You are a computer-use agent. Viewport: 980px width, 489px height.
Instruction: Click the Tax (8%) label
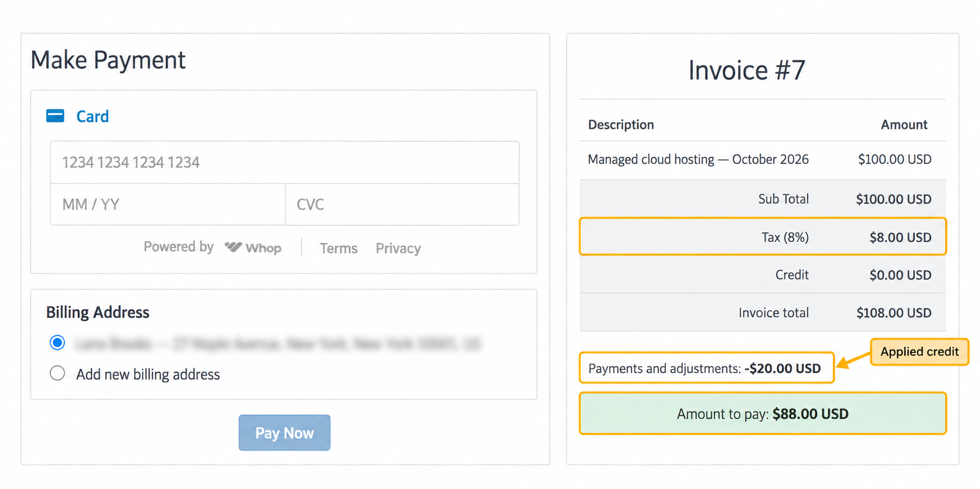tap(785, 237)
